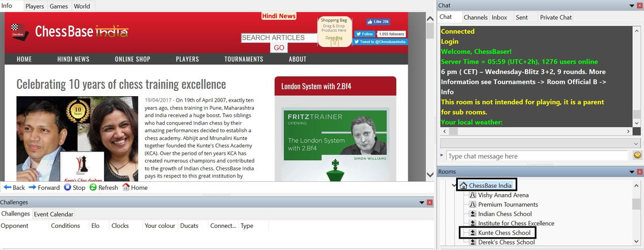This screenshot has height=250, width=644.
Task: Click the Facebook Like 20k button
Action: pyautogui.click(x=378, y=22)
